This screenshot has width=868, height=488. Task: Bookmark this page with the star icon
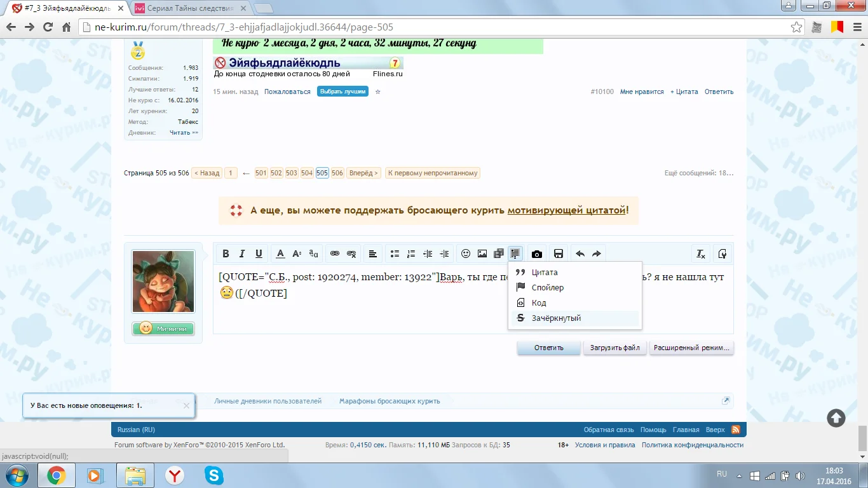tap(796, 27)
